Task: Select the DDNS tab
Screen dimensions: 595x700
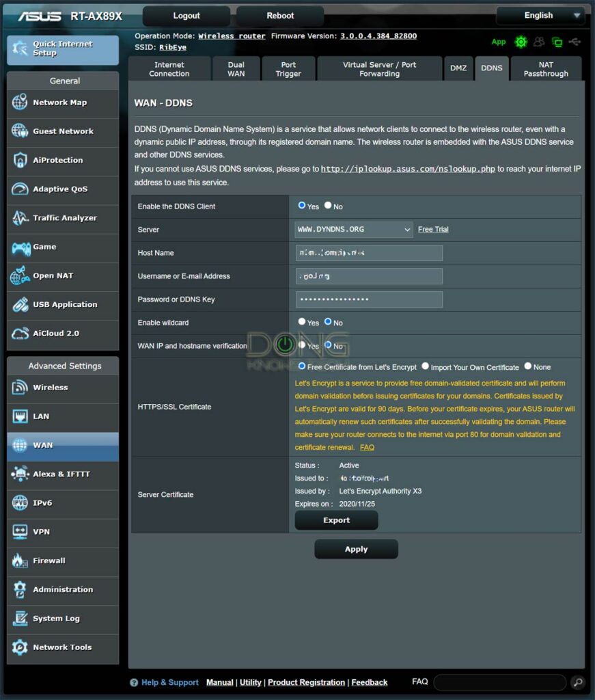Action: pyautogui.click(x=492, y=69)
